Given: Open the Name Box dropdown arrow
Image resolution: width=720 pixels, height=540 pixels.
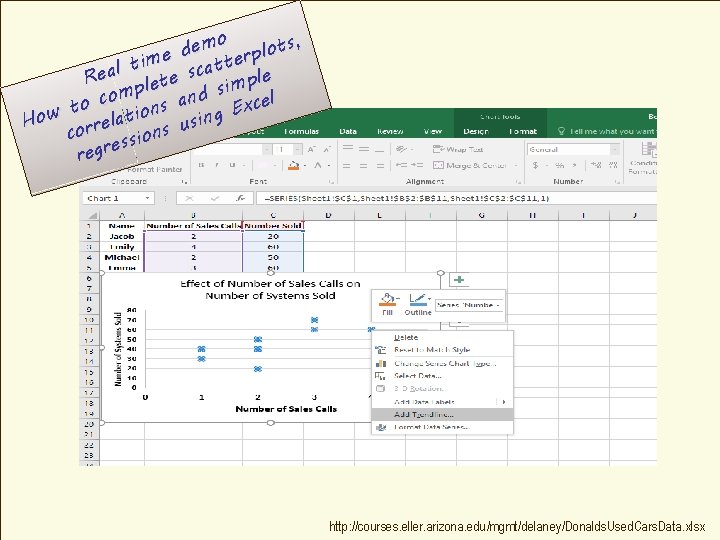Looking at the screenshot, I should point(147,198).
